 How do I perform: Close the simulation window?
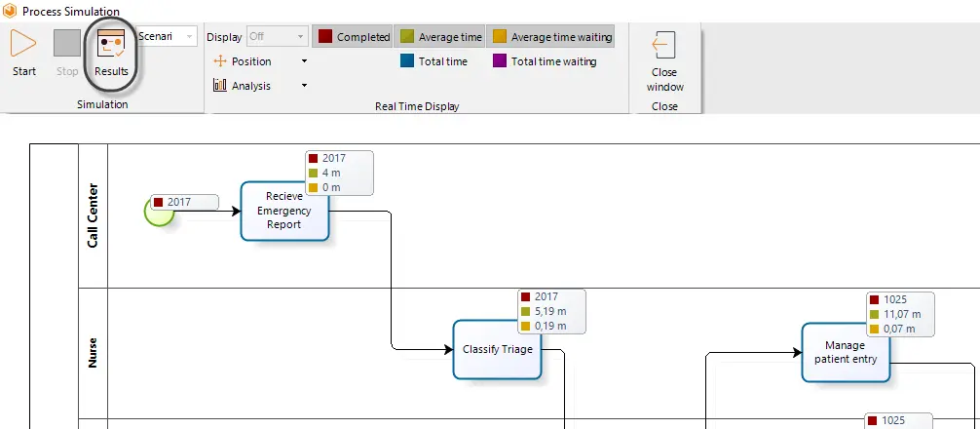[x=665, y=61]
